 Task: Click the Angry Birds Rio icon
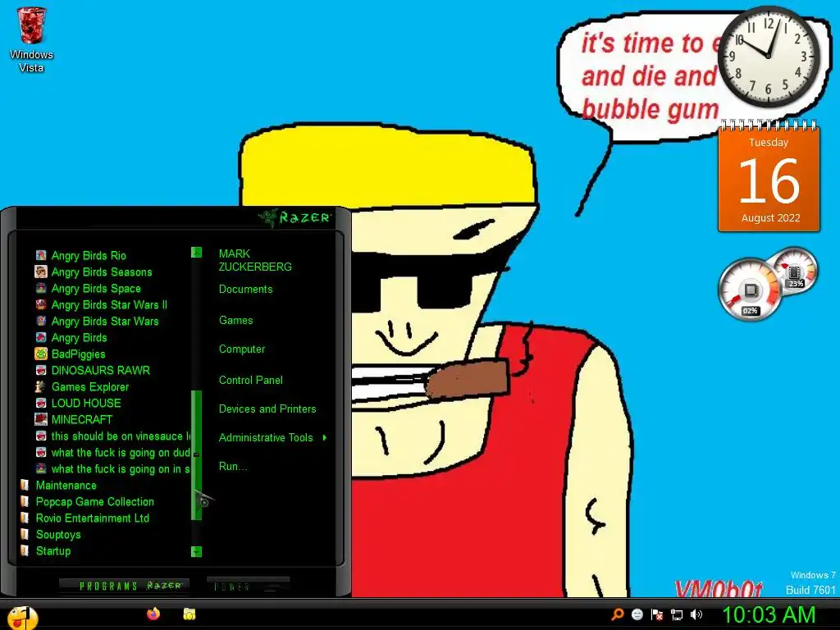41,255
